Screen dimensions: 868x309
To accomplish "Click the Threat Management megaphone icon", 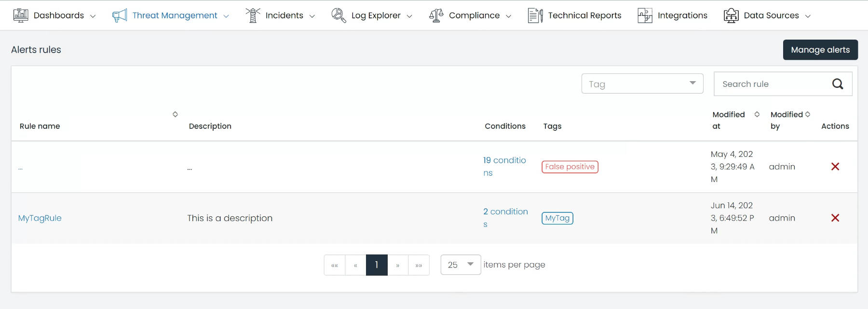I will [120, 15].
